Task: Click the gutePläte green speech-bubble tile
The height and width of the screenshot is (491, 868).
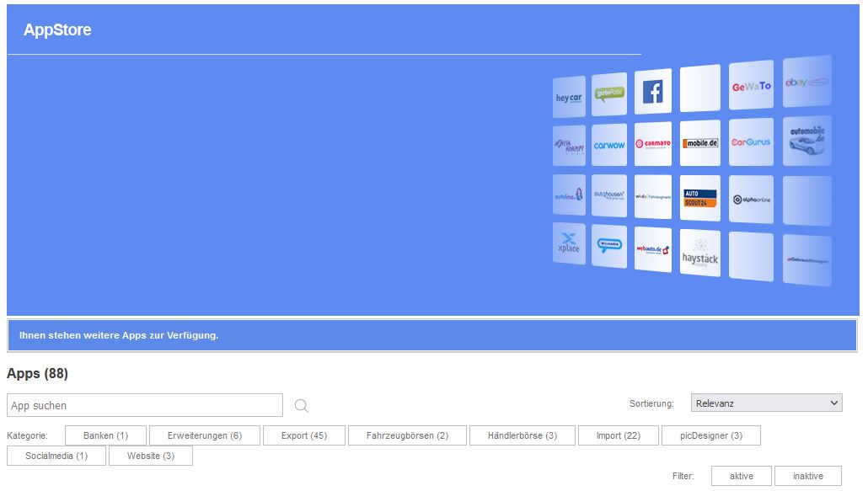Action: [609, 94]
